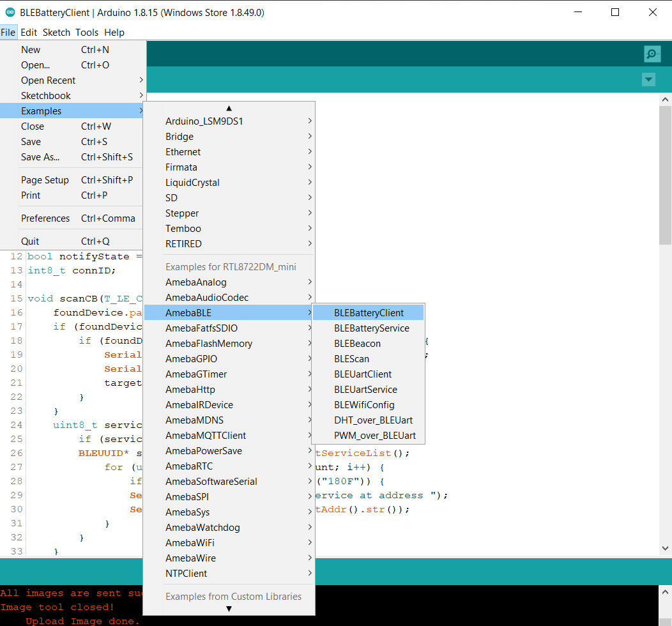This screenshot has width=672, height=626.
Task: Click the up arrow at examples menu top
Action: tap(229, 109)
